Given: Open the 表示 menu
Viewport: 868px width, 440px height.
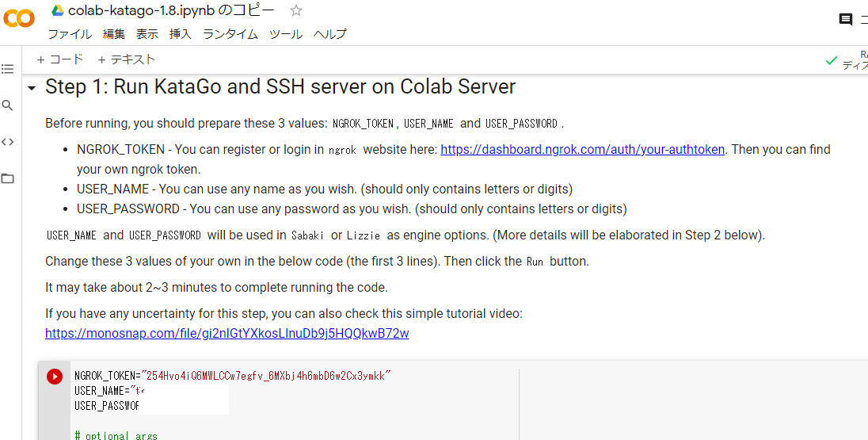Looking at the screenshot, I should tap(147, 34).
